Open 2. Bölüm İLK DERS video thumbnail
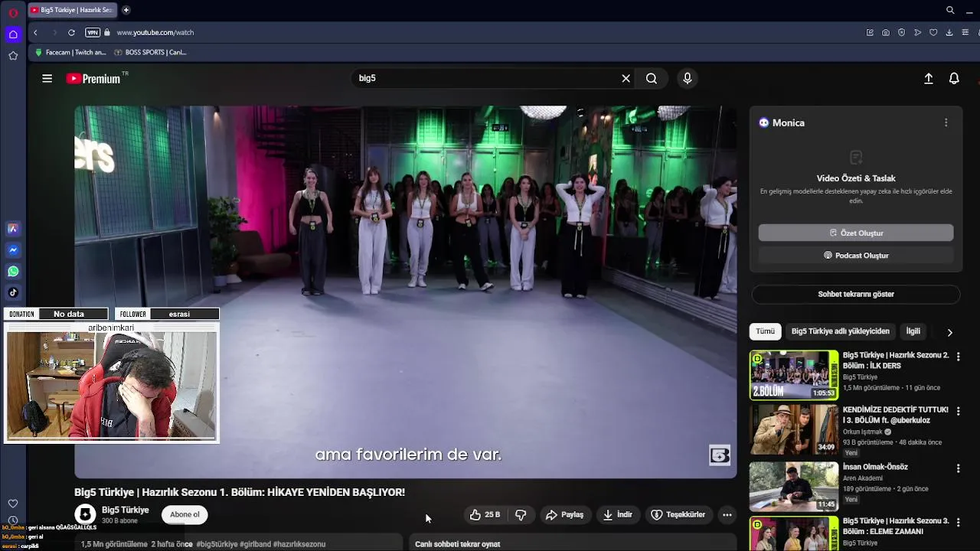 coord(794,375)
